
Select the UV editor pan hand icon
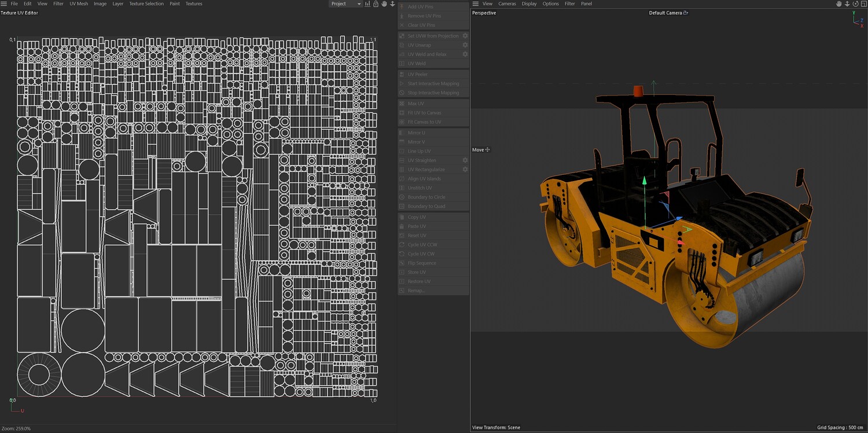pyautogui.click(x=384, y=3)
